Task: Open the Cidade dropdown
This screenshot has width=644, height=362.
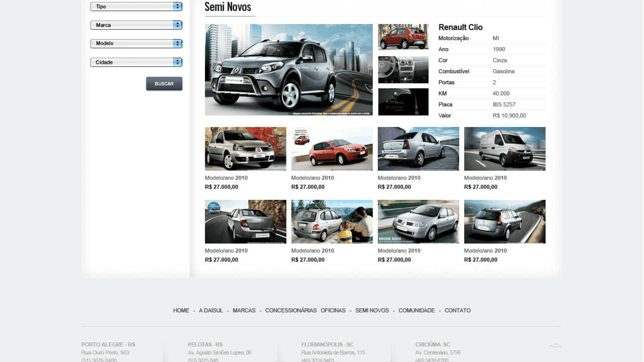Action: 136,62
